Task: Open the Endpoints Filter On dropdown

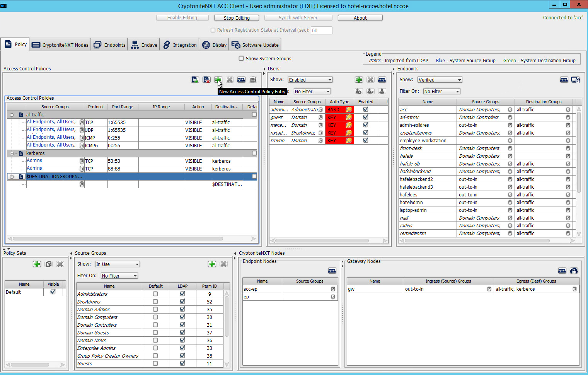Action: [x=442, y=91]
